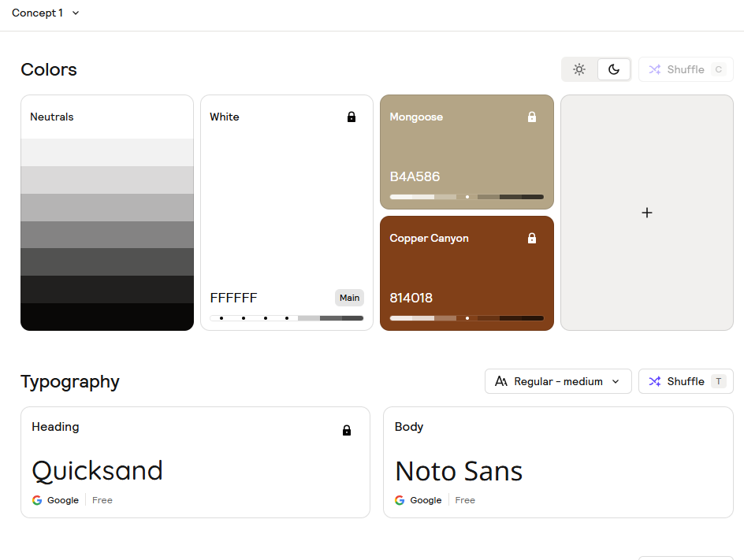Click the font size icon beside Regular - medium
Image resolution: width=744 pixels, height=560 pixels.
pyautogui.click(x=501, y=381)
